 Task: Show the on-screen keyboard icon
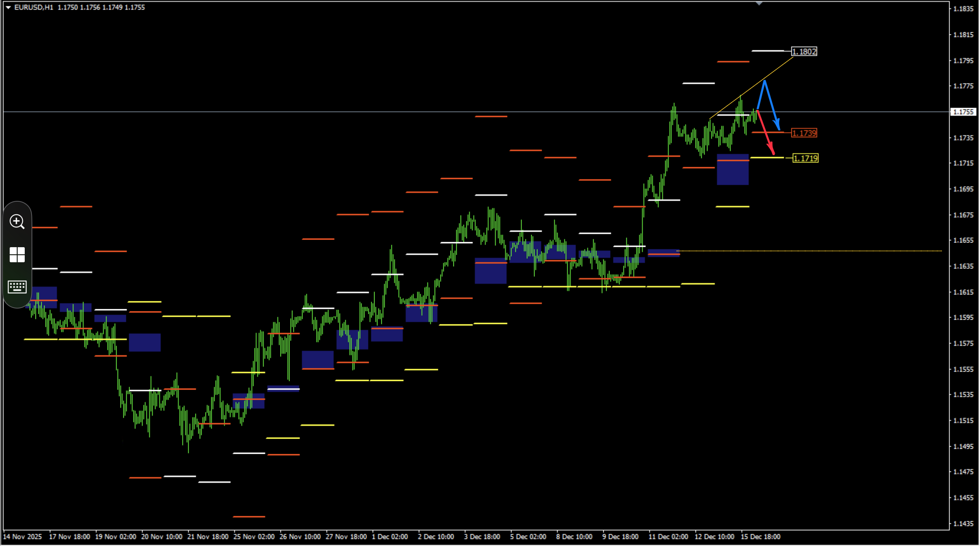(17, 287)
